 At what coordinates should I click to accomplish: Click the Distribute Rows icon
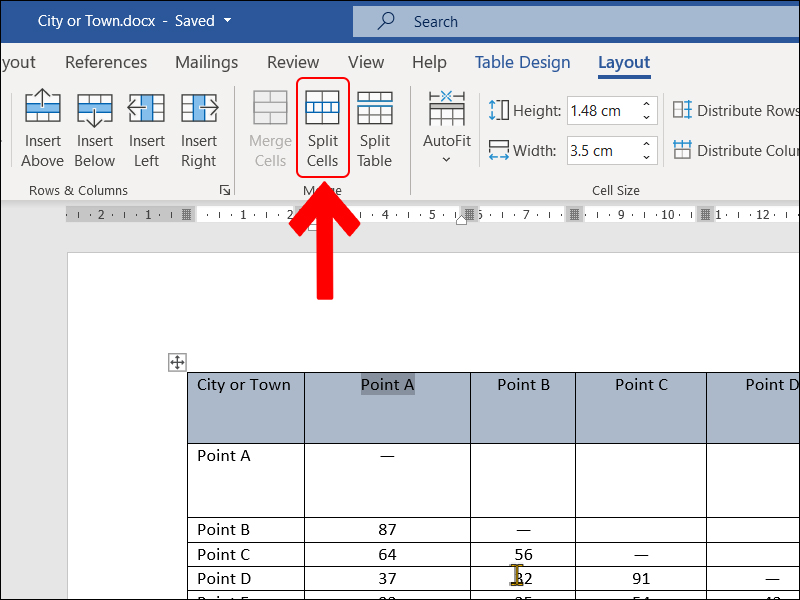tap(682, 111)
